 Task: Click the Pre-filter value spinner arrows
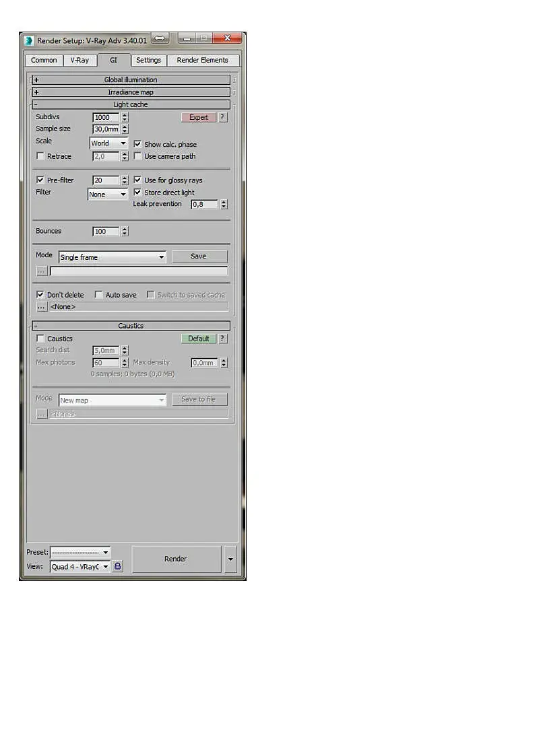tap(125, 180)
